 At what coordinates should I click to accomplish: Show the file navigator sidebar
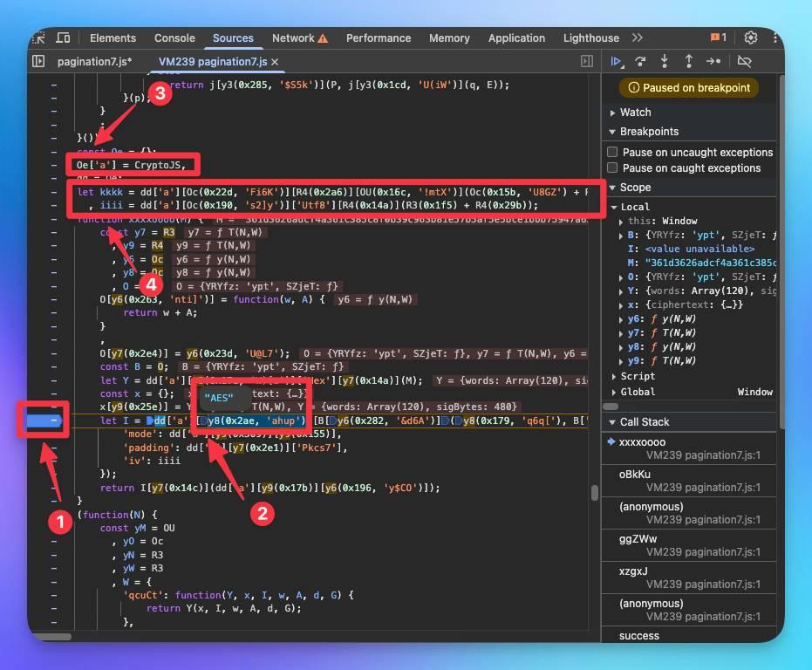[38, 62]
